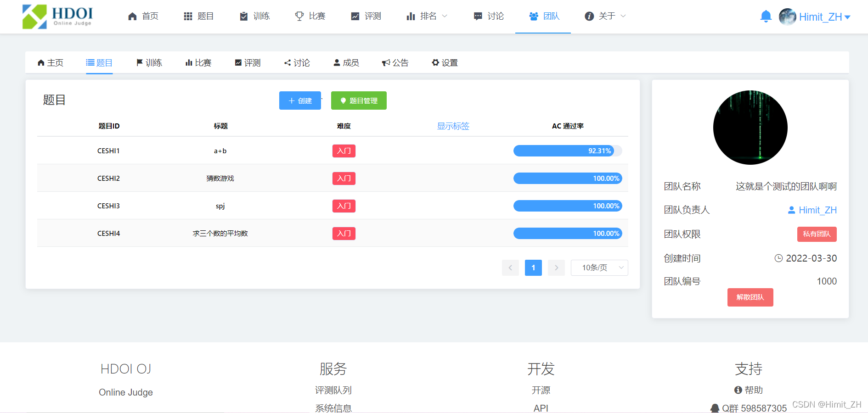The width and height of the screenshot is (868, 413).
Task: Open the 开源 footer link
Action: point(541,390)
